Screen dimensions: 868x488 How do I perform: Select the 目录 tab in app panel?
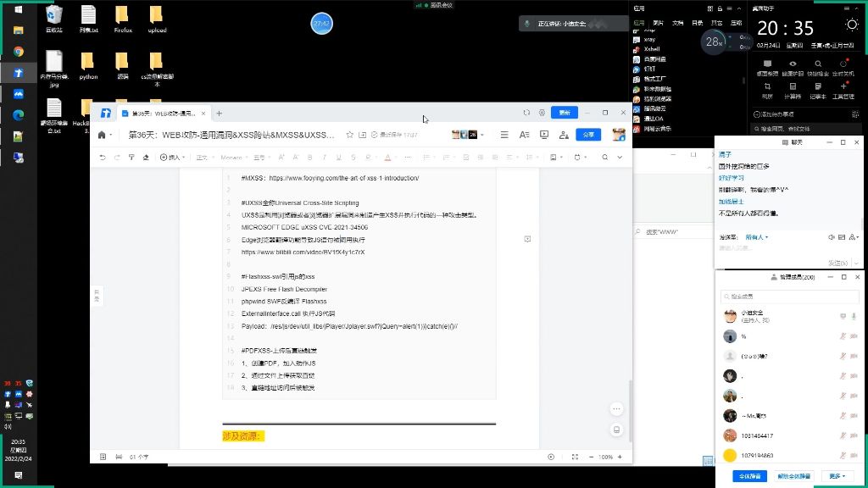pos(698,23)
